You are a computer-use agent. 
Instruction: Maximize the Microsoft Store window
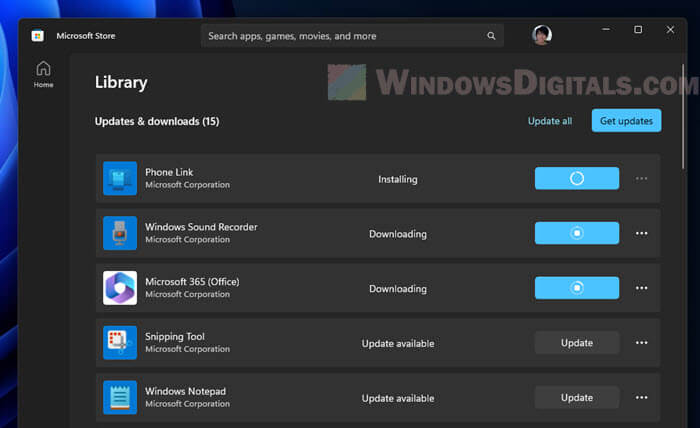638,29
